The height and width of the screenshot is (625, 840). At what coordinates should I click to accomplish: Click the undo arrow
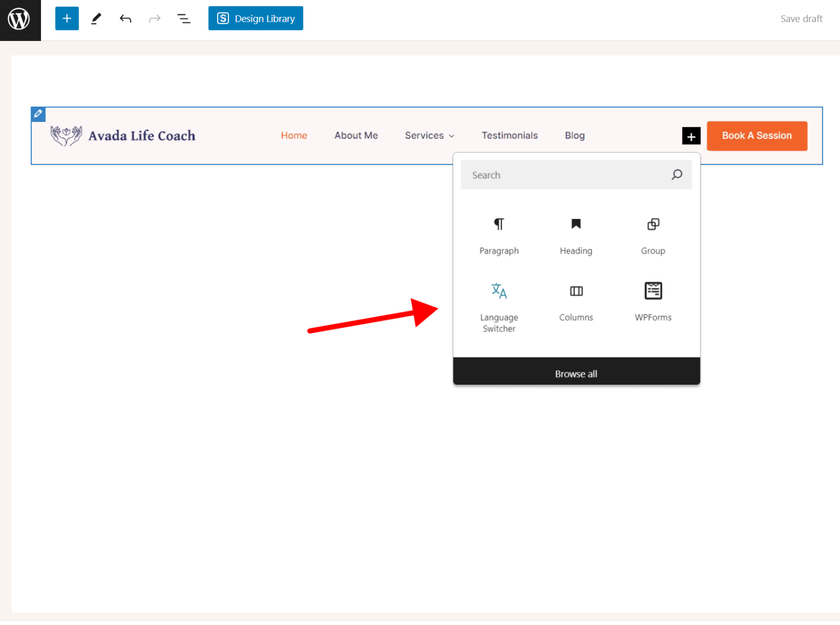tap(125, 18)
